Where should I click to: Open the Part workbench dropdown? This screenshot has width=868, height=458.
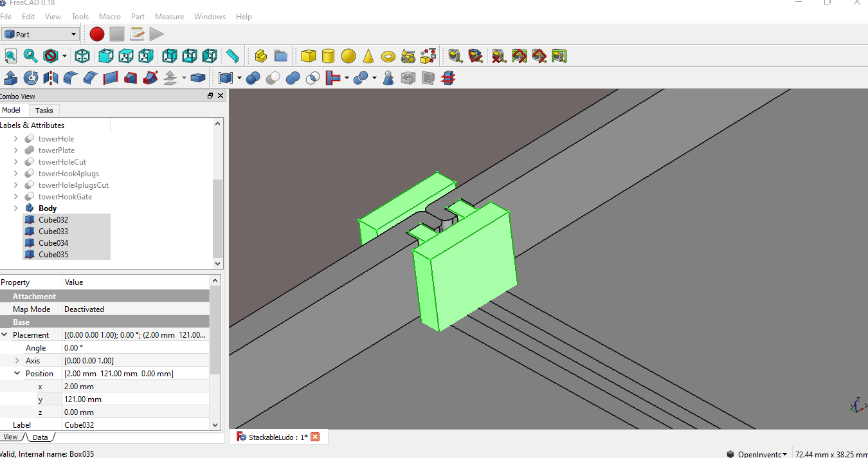coord(40,34)
